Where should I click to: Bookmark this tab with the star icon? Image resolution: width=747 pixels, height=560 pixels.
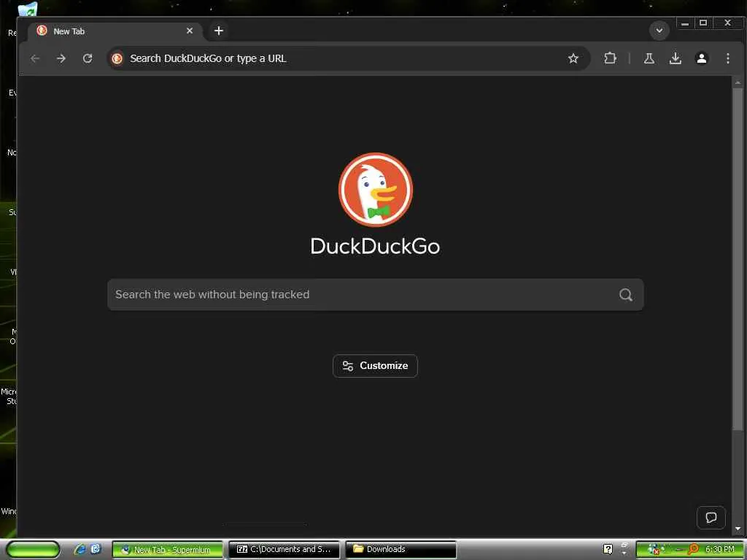tap(573, 58)
